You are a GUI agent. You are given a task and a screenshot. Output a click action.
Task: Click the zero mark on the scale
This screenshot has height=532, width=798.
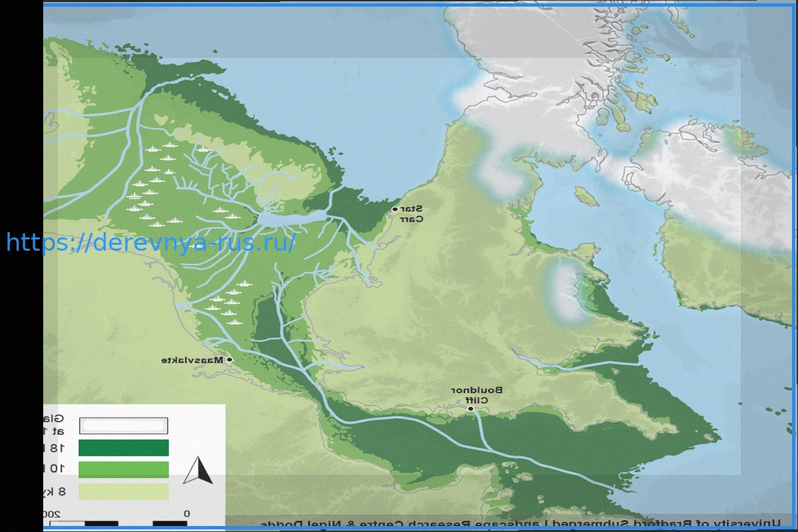[x=187, y=513]
